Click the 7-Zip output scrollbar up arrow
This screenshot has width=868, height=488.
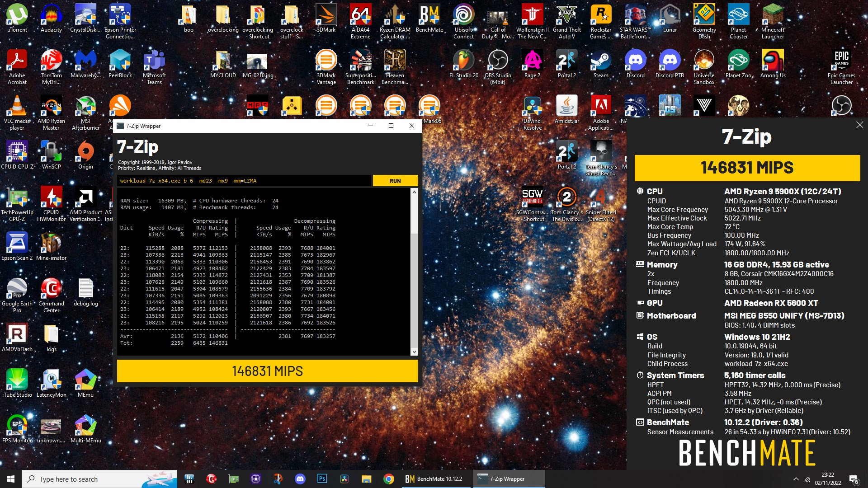coord(414,192)
